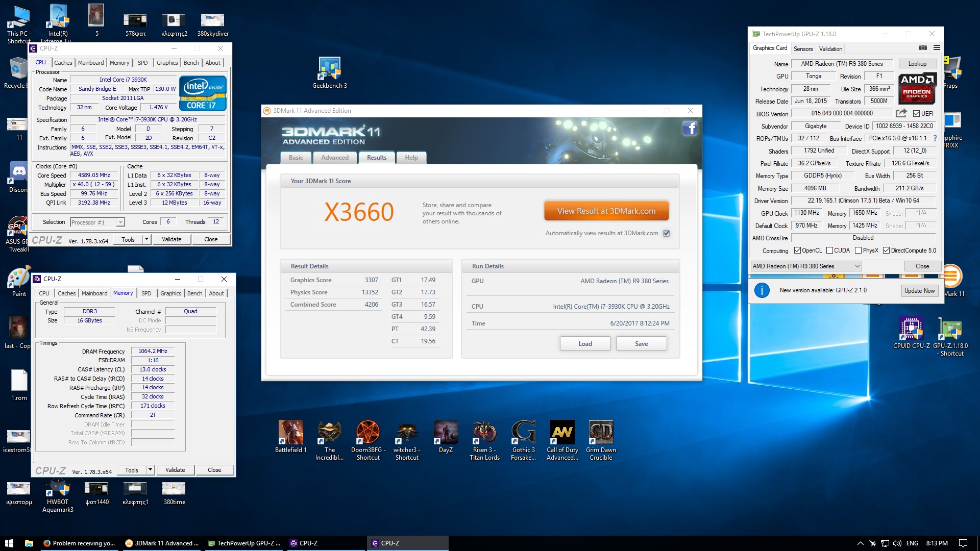Click the Lookup button in GPU-Z
The image size is (980, 551).
pos(917,64)
